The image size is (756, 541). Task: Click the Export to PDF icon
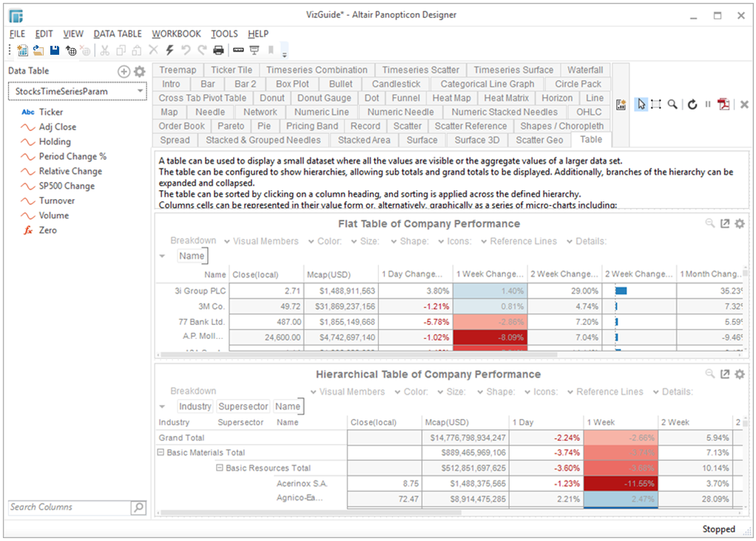point(723,104)
